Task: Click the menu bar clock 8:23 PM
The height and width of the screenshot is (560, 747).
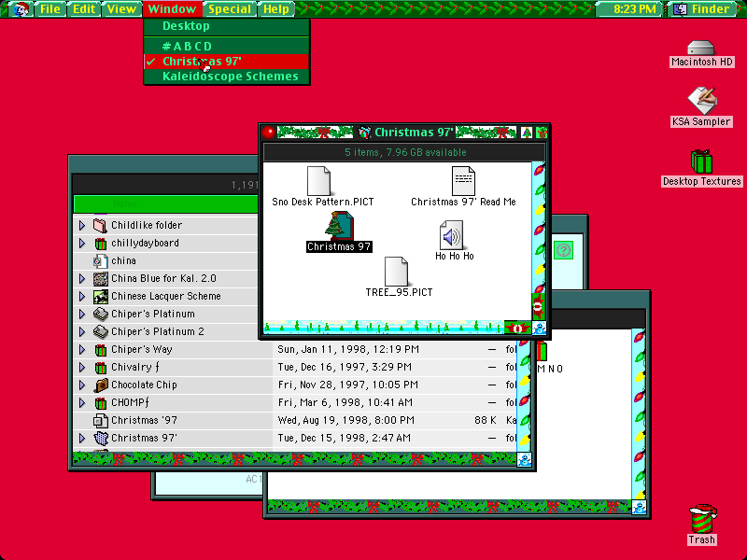Action: (x=634, y=9)
